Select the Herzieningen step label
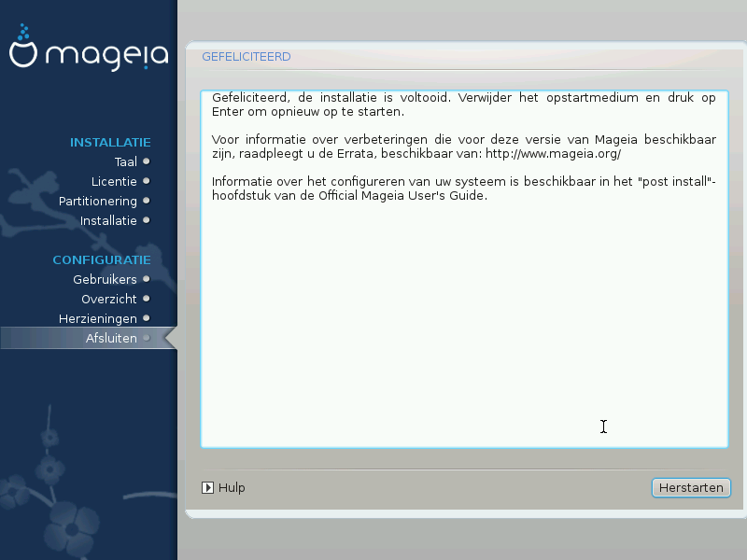Image resolution: width=747 pixels, height=560 pixels. pos(98,318)
